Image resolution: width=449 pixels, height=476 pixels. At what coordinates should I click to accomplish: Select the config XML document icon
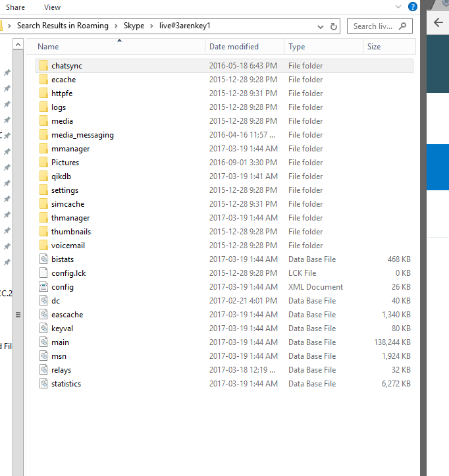[43, 286]
